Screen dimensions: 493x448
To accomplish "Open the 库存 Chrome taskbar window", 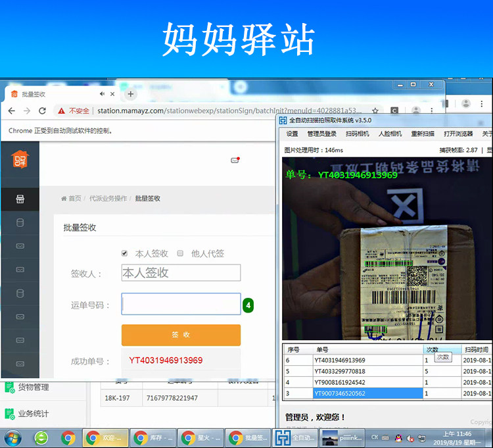I will [153, 438].
